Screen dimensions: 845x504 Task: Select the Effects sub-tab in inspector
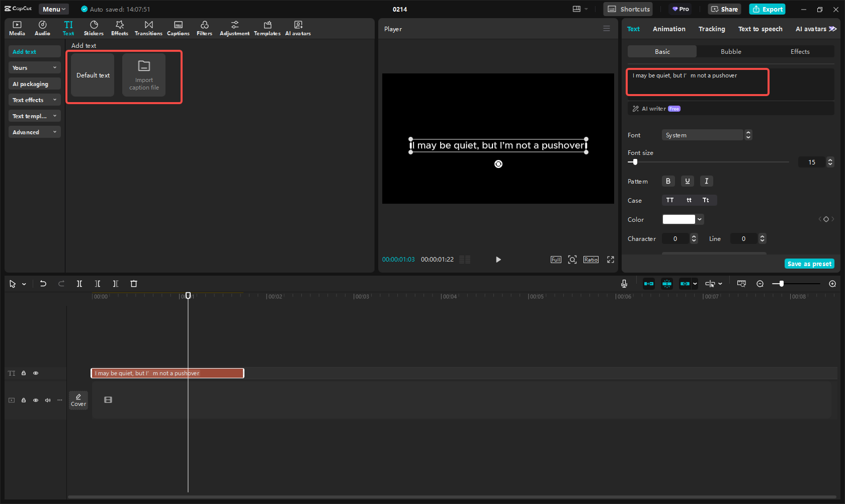tap(800, 51)
